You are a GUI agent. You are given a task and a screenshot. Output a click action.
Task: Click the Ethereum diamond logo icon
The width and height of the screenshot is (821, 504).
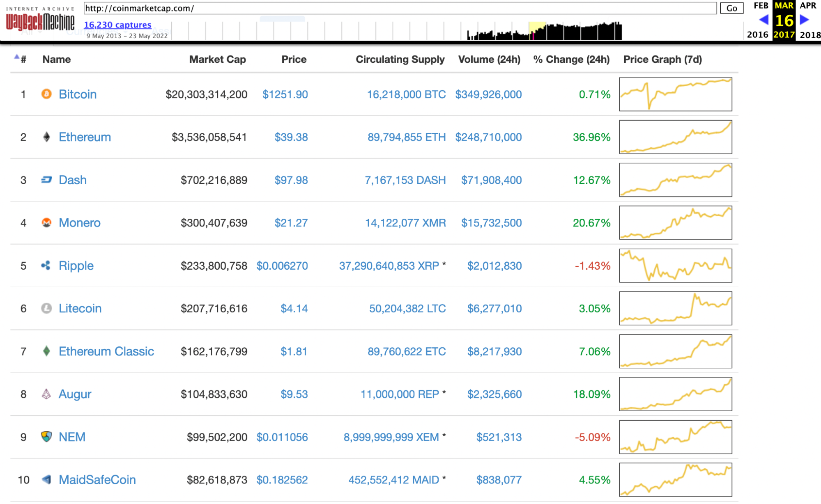(46, 137)
